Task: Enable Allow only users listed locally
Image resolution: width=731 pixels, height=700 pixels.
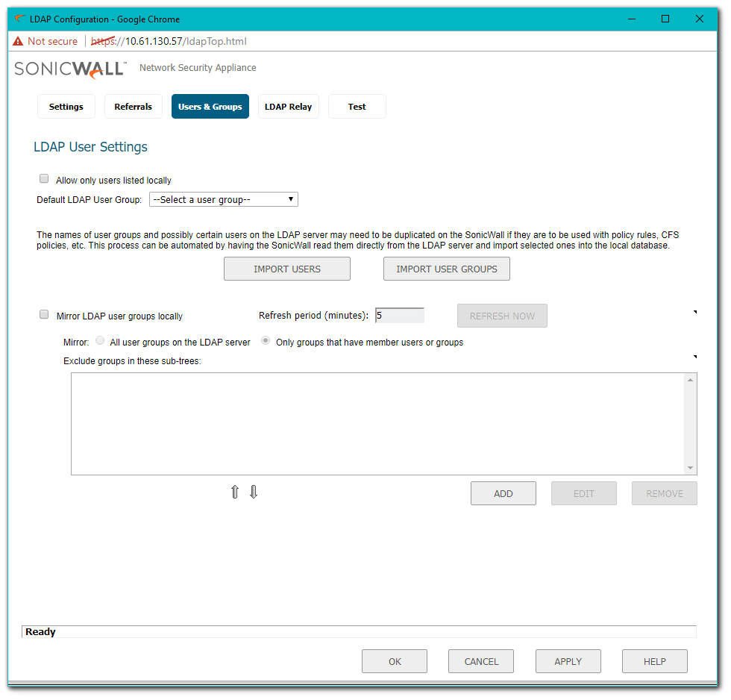Action: [44, 180]
